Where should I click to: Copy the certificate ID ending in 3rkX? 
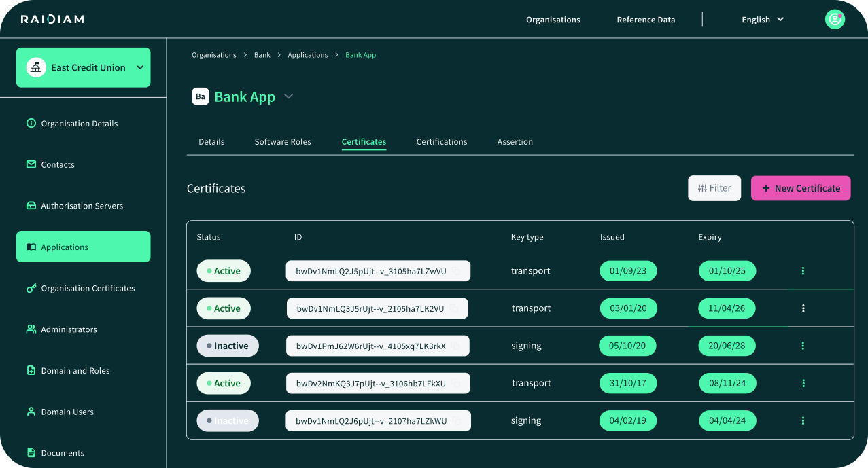pyautogui.click(x=457, y=346)
